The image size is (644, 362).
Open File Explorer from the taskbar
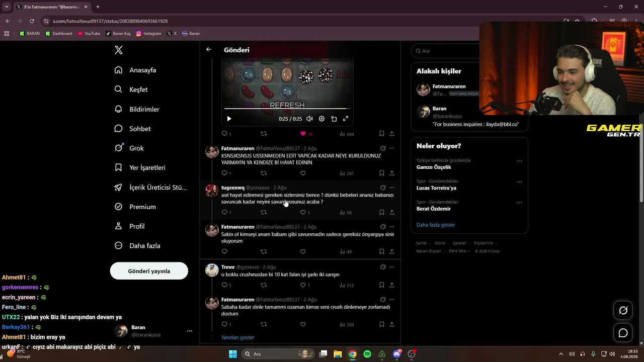point(338,354)
